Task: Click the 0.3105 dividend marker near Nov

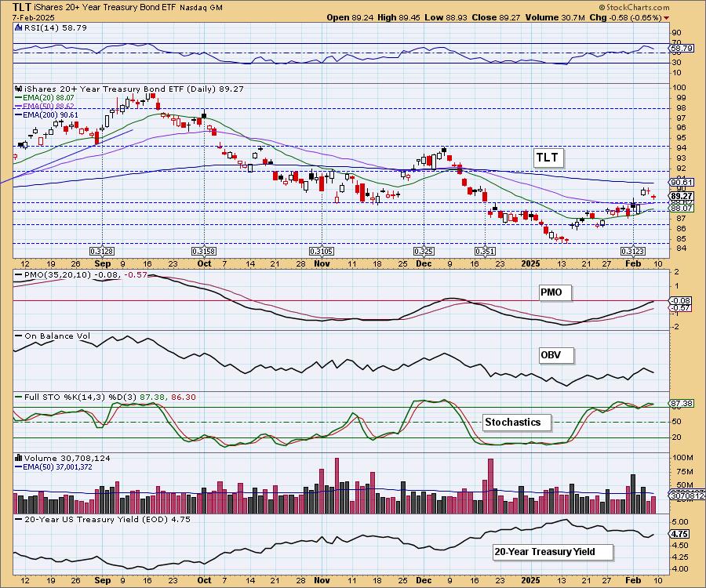Action: point(322,251)
